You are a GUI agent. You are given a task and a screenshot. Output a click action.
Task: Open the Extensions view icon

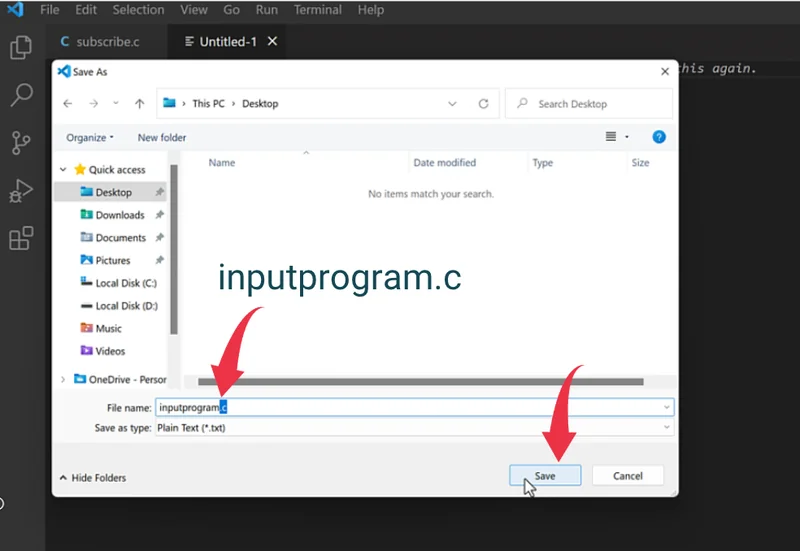[x=21, y=239]
